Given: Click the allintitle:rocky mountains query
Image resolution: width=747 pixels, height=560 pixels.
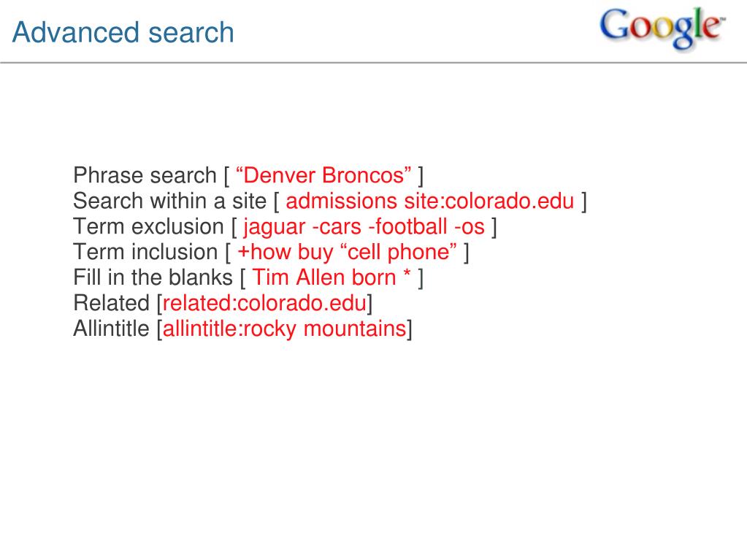Looking at the screenshot, I should (284, 329).
